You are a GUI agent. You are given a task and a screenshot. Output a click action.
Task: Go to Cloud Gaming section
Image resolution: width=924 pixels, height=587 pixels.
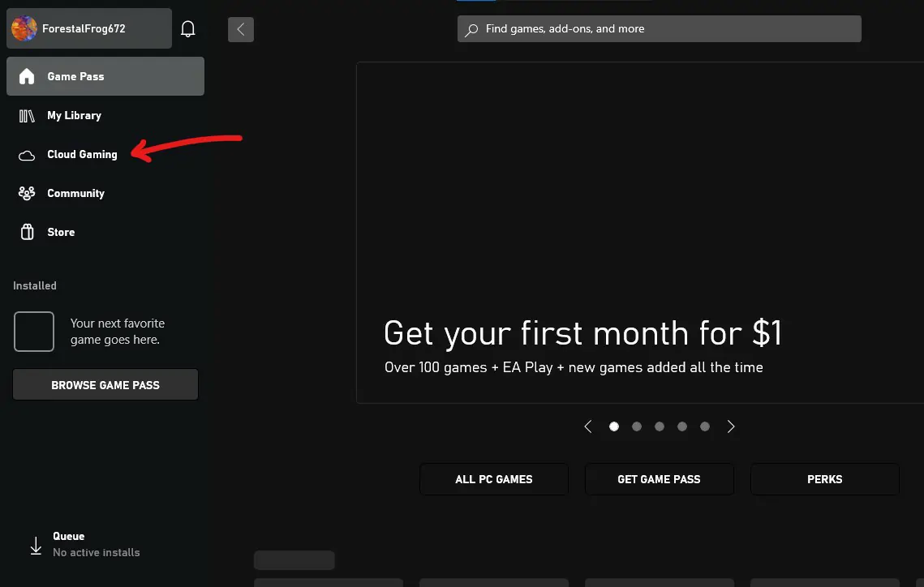tap(105, 154)
